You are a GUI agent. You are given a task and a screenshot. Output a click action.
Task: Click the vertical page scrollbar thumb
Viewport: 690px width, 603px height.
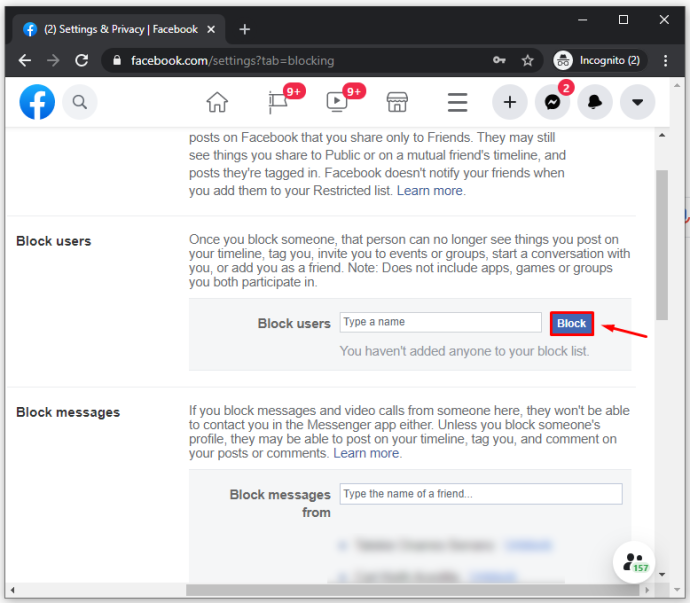point(661,245)
